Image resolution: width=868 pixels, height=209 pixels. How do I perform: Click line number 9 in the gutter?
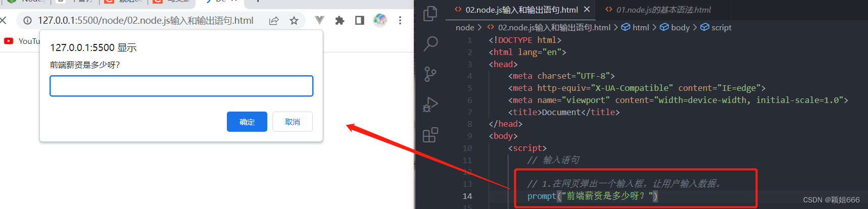(x=470, y=136)
